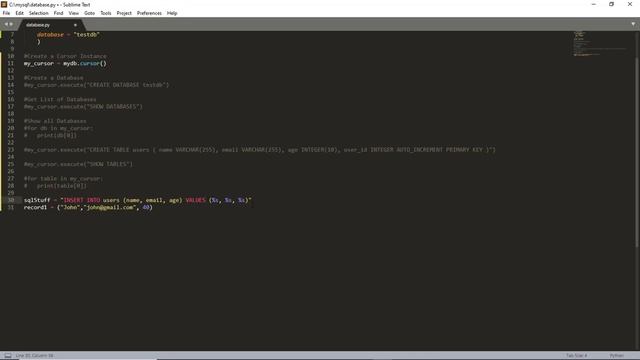This screenshot has height=360, width=640.
Task: Open the View menu
Action: click(x=73, y=13)
